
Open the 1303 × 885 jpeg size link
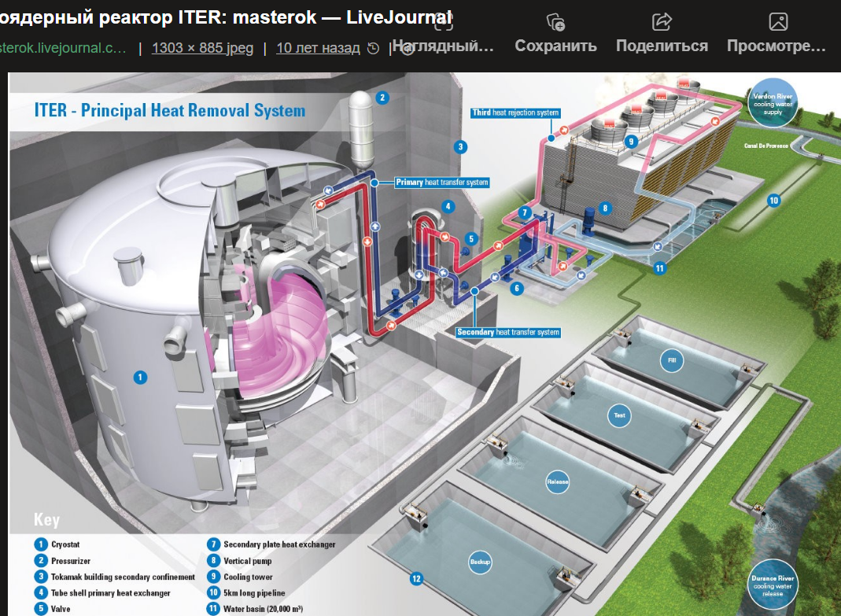[x=202, y=48]
